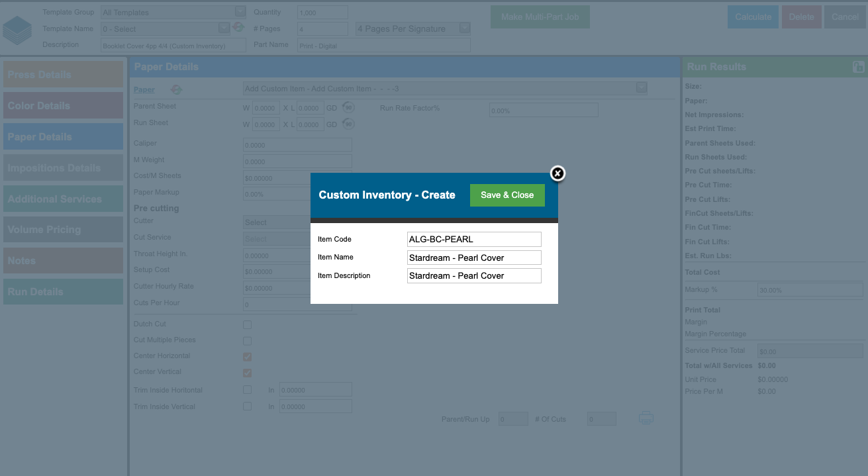The width and height of the screenshot is (868, 476).
Task: Click the M Weight field
Action: tap(298, 161)
